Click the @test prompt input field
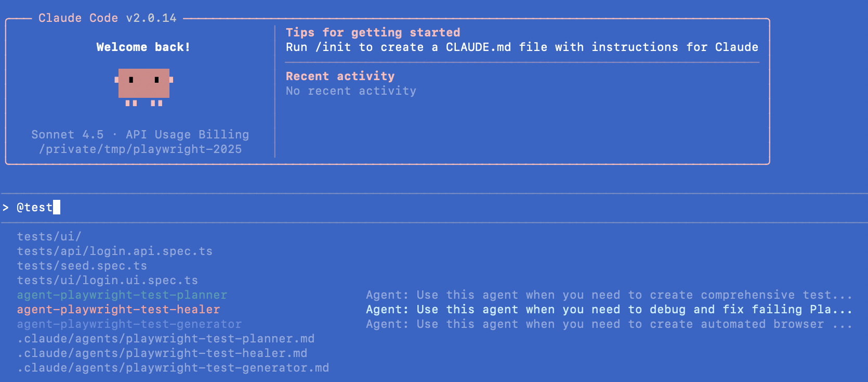868x382 pixels. (35, 208)
